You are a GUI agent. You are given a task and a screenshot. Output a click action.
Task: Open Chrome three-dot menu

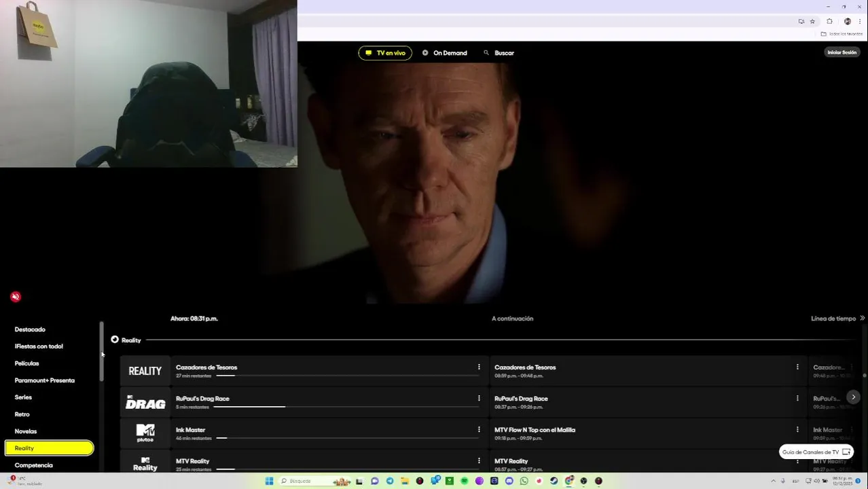(860, 21)
